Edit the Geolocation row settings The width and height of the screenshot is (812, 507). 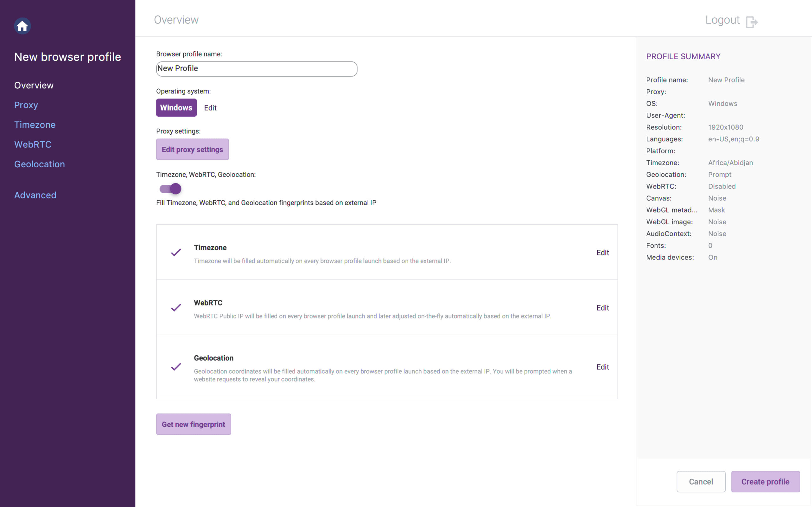pyautogui.click(x=603, y=367)
